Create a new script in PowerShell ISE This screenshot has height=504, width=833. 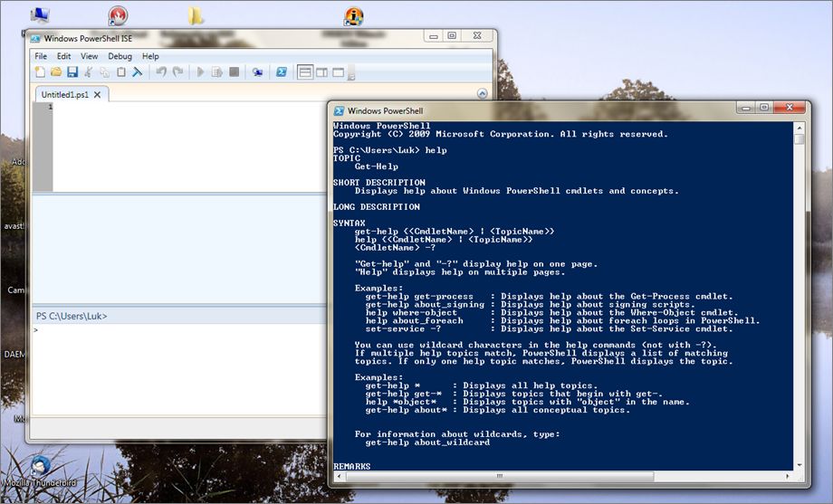click(40, 72)
